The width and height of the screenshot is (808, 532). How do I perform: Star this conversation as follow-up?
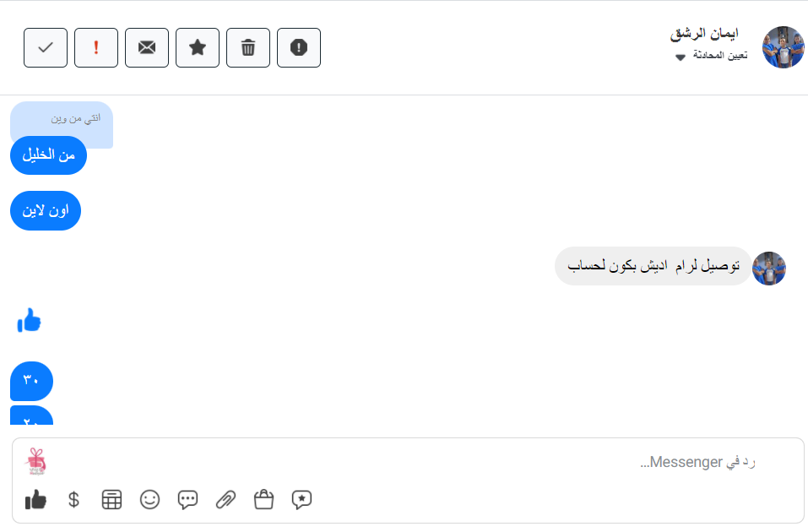pyautogui.click(x=198, y=47)
